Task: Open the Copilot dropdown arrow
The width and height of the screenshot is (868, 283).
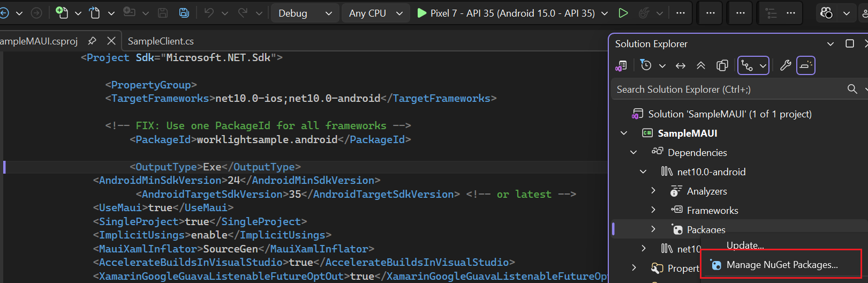Action: 847,13
